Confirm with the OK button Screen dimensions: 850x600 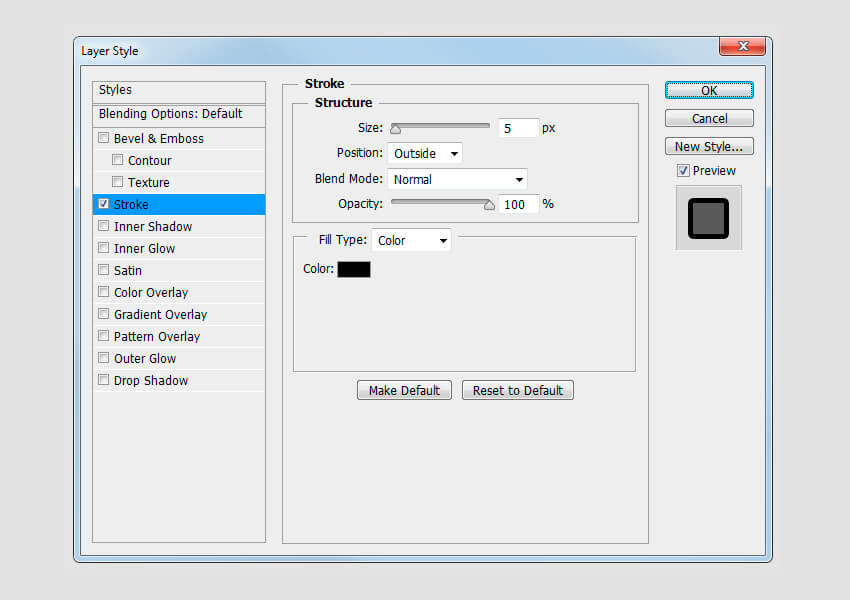coord(709,91)
